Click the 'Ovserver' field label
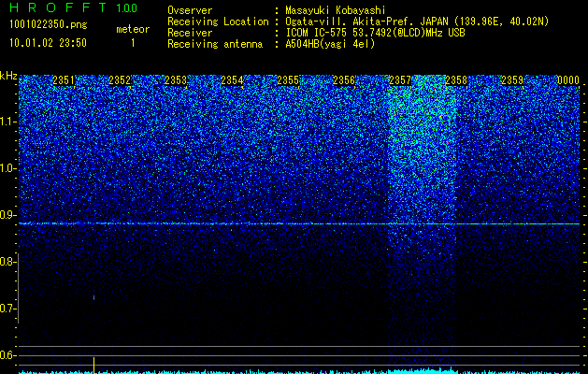Screen dimensions: 588x374 coord(190,10)
